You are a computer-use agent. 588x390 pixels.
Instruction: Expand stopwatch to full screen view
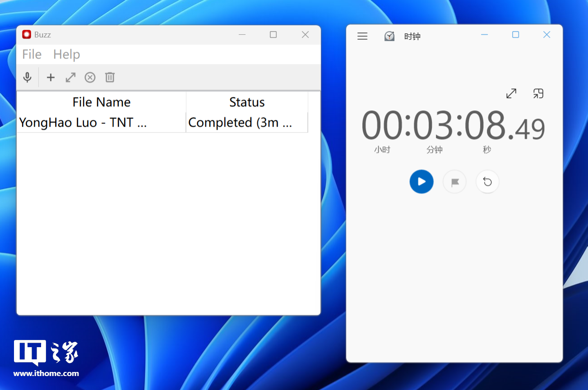click(x=511, y=93)
